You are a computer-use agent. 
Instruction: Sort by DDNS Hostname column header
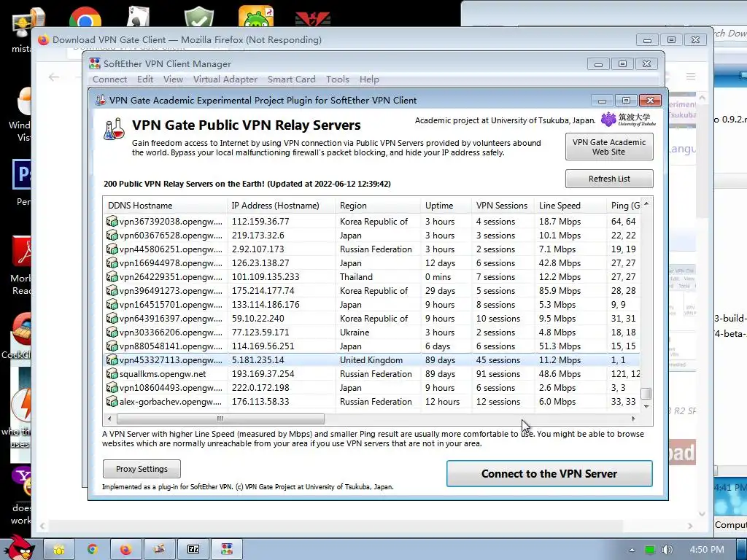click(x=165, y=206)
